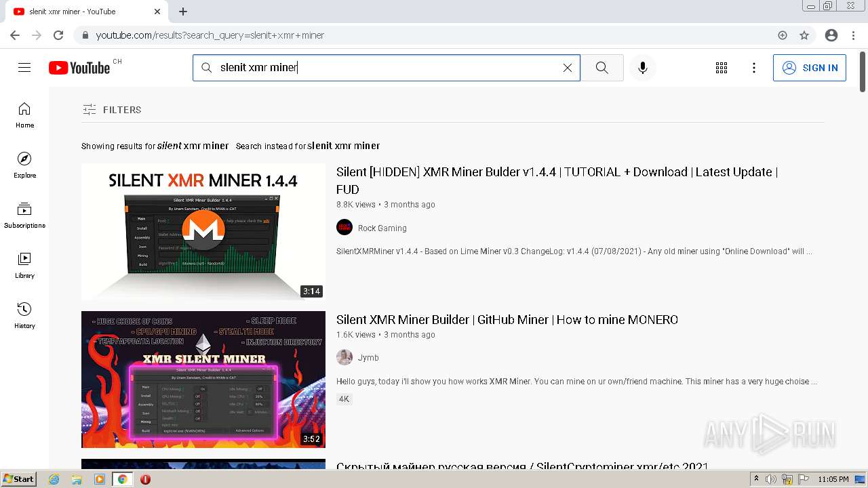
Task: Click the 4K badge on the Jymb video
Action: coord(344,399)
